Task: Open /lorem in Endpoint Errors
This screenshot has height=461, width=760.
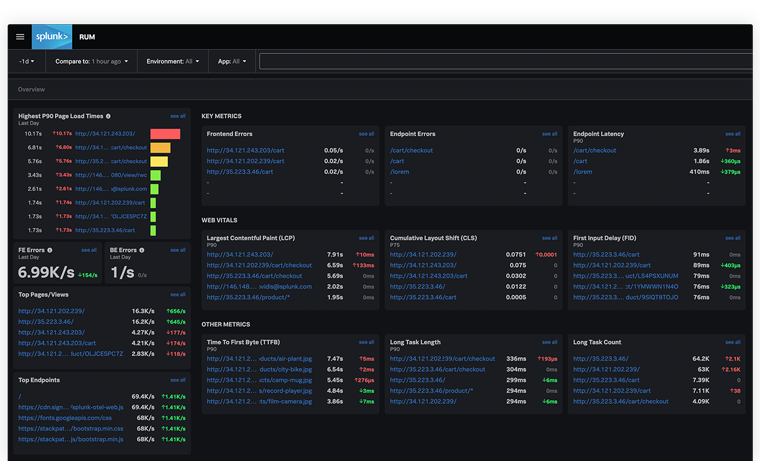Action: (399, 172)
